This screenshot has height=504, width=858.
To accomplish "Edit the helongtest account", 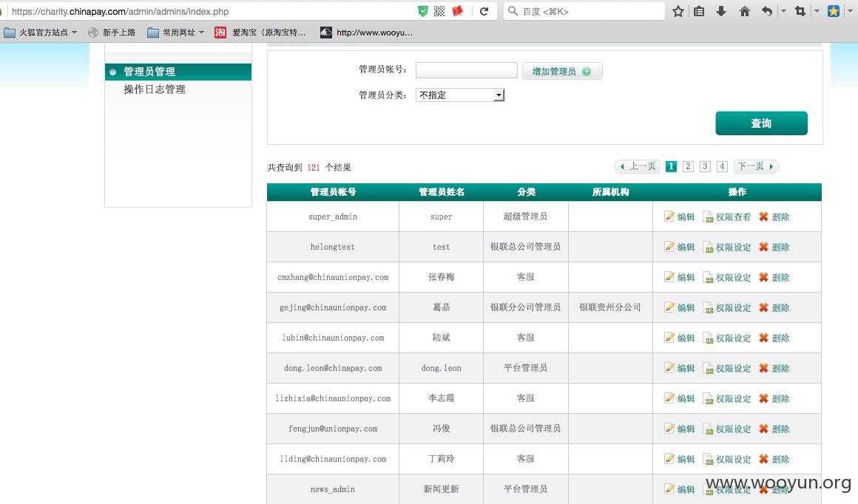I will coord(680,247).
